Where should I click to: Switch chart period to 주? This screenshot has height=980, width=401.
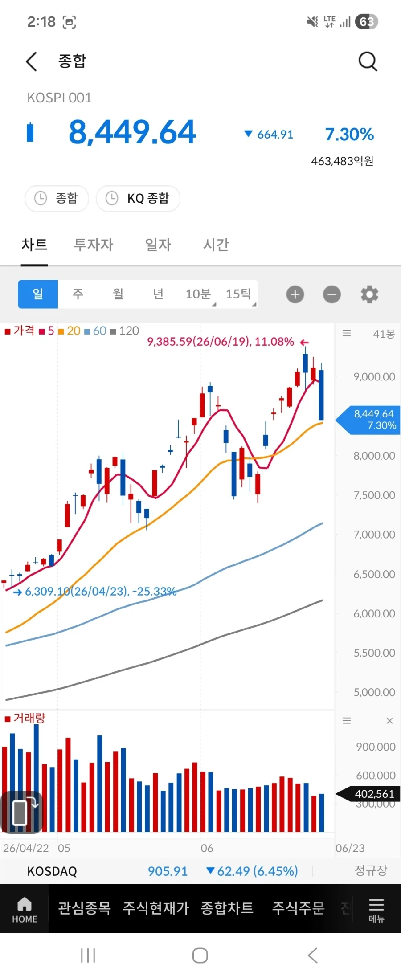pos(78,294)
